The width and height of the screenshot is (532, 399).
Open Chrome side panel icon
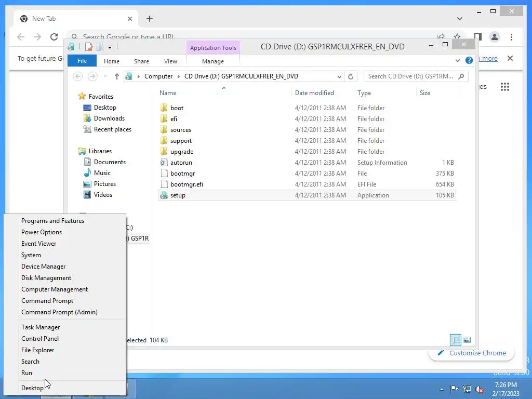click(x=478, y=37)
